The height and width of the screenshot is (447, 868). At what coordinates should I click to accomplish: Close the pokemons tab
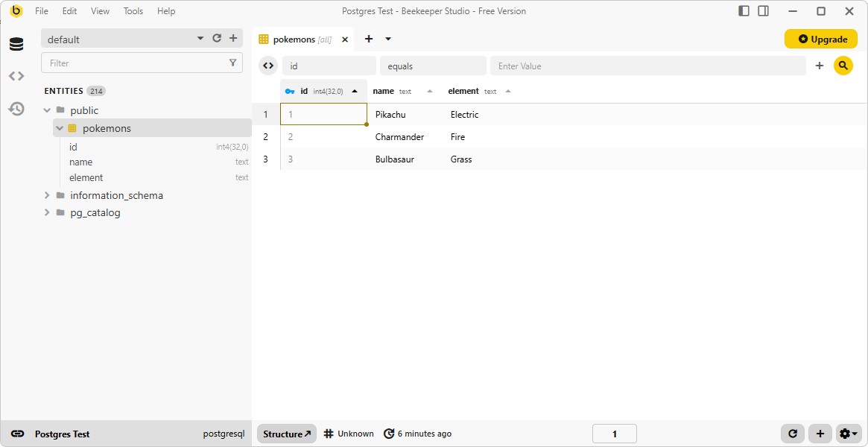pos(345,39)
